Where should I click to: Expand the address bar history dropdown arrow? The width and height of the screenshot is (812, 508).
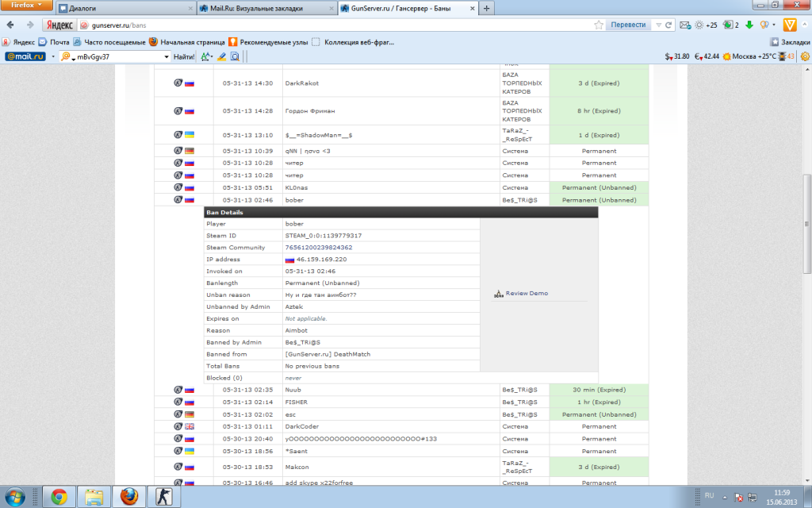(x=658, y=25)
